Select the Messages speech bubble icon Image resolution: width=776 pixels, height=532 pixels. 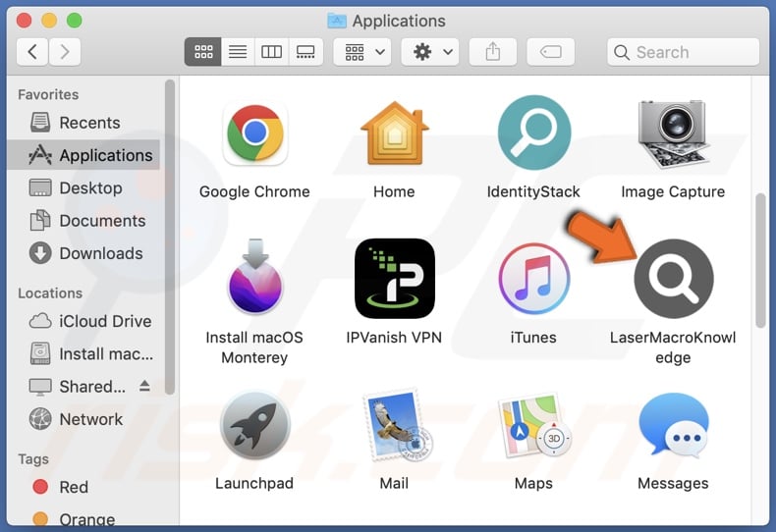point(674,425)
